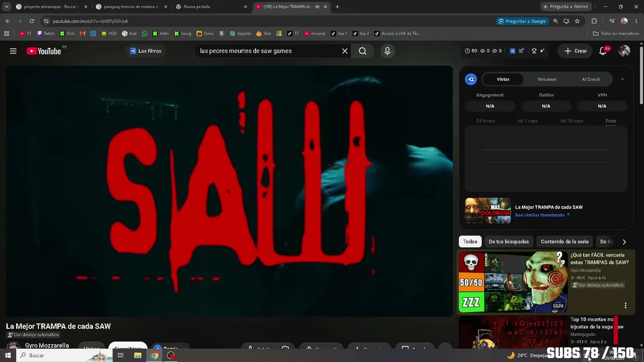Open the '¿Qué tan FÁCIL vencería' video thumbnail
This screenshot has width=644, height=362.
tap(513, 282)
